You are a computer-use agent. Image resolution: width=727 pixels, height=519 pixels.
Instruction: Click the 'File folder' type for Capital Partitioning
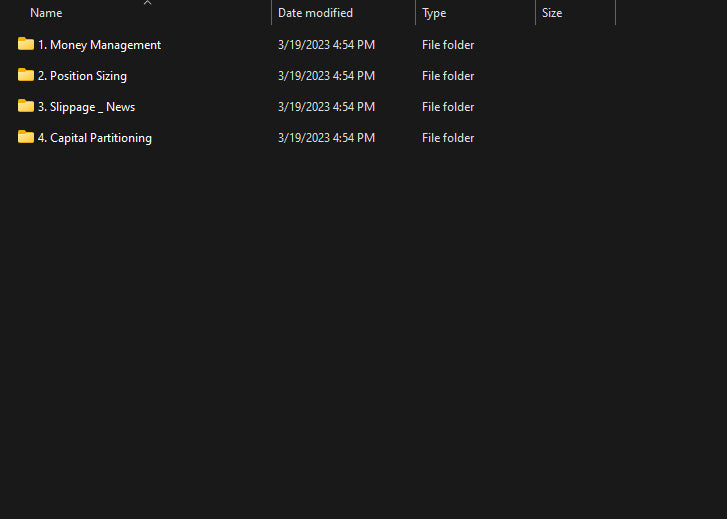point(448,138)
